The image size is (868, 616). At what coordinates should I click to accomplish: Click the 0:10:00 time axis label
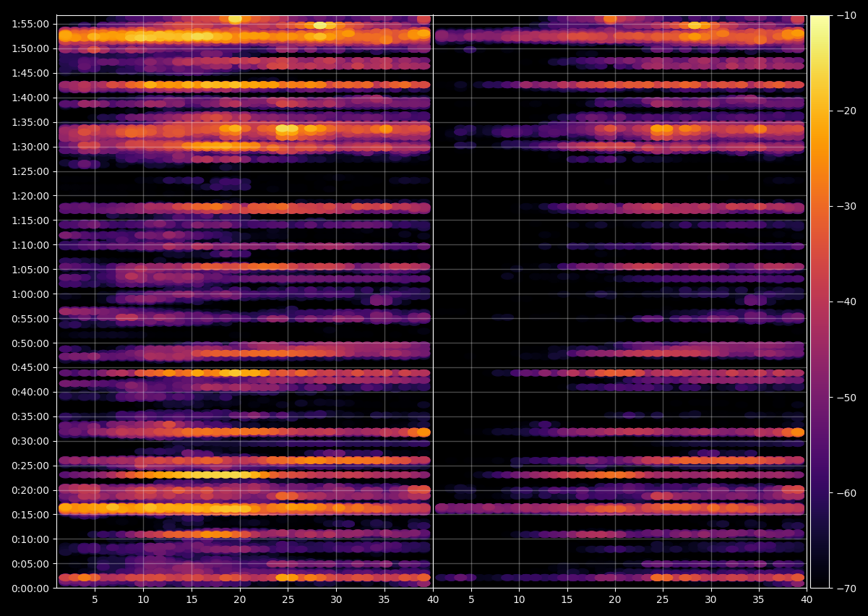point(30,539)
